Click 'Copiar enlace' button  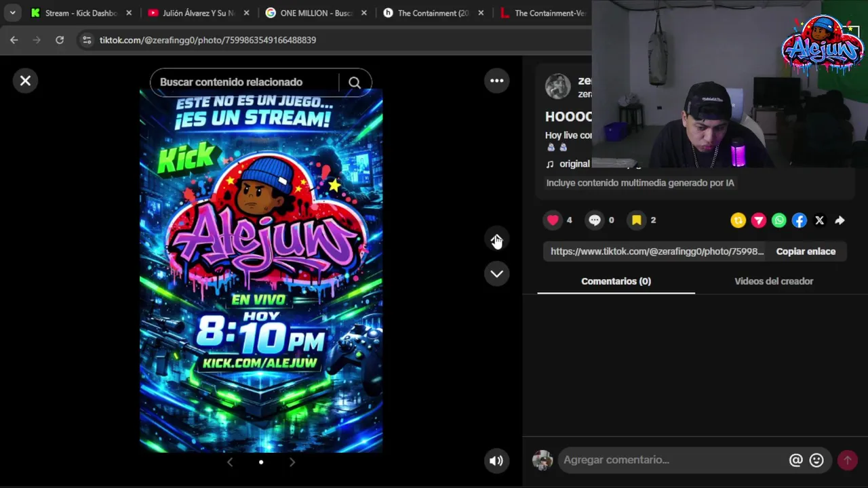click(806, 251)
